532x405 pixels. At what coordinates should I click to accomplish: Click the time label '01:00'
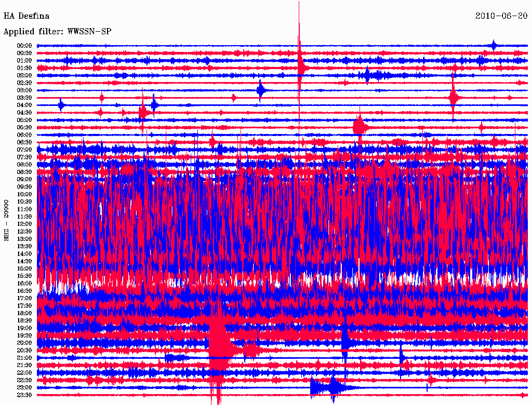click(24, 60)
